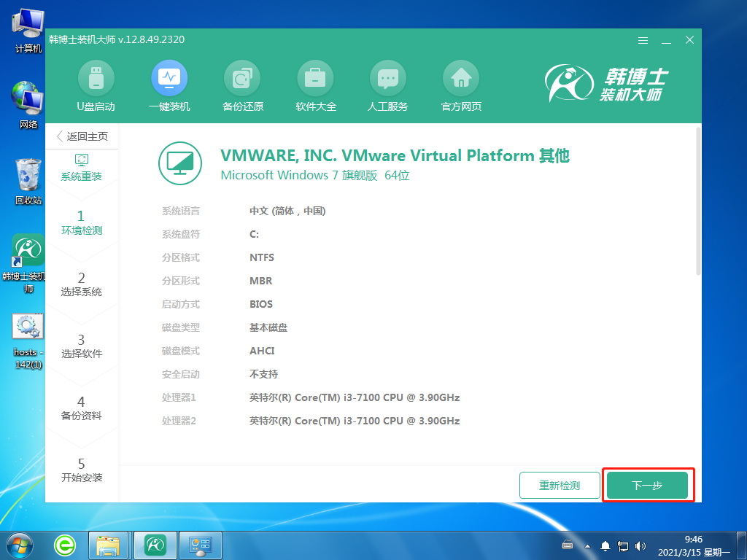Open the hamburger menu in title bar
This screenshot has width=747, height=560.
[643, 41]
